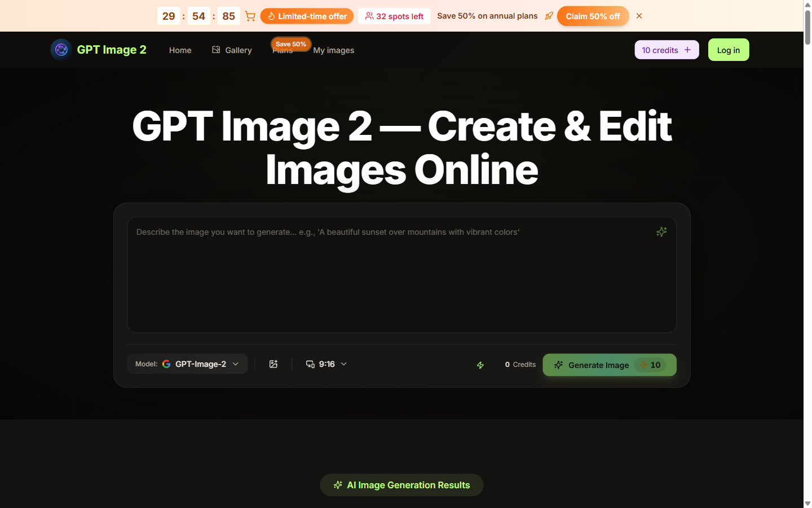This screenshot has height=508, width=812.
Task: Click the AI Image Generation Results pill
Action: point(401,485)
